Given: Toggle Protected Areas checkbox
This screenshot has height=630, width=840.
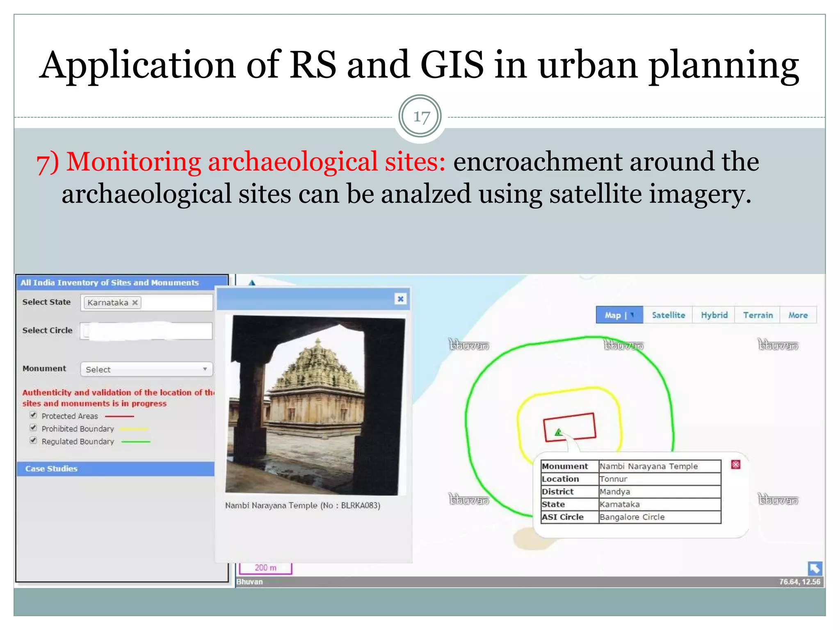Looking at the screenshot, I should click(33, 415).
